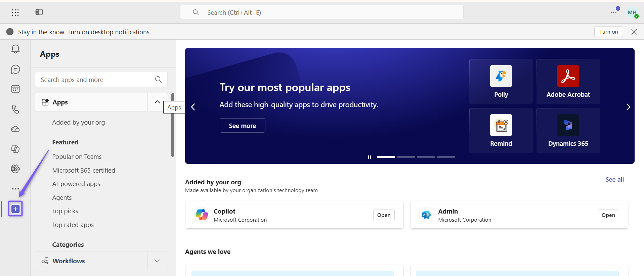Open the Calls phone icon
Screen dimensions: 644x276
[15, 109]
